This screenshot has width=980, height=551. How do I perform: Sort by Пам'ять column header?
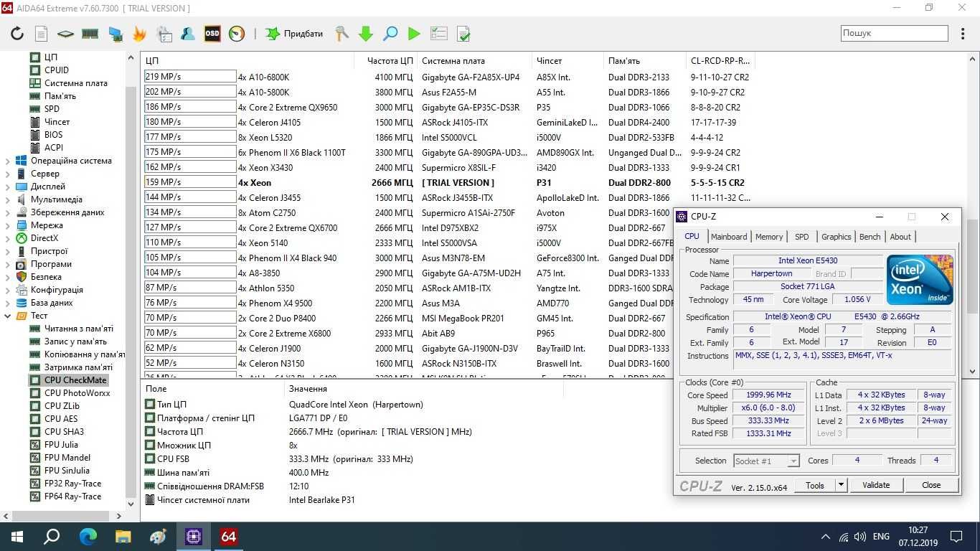(646, 61)
